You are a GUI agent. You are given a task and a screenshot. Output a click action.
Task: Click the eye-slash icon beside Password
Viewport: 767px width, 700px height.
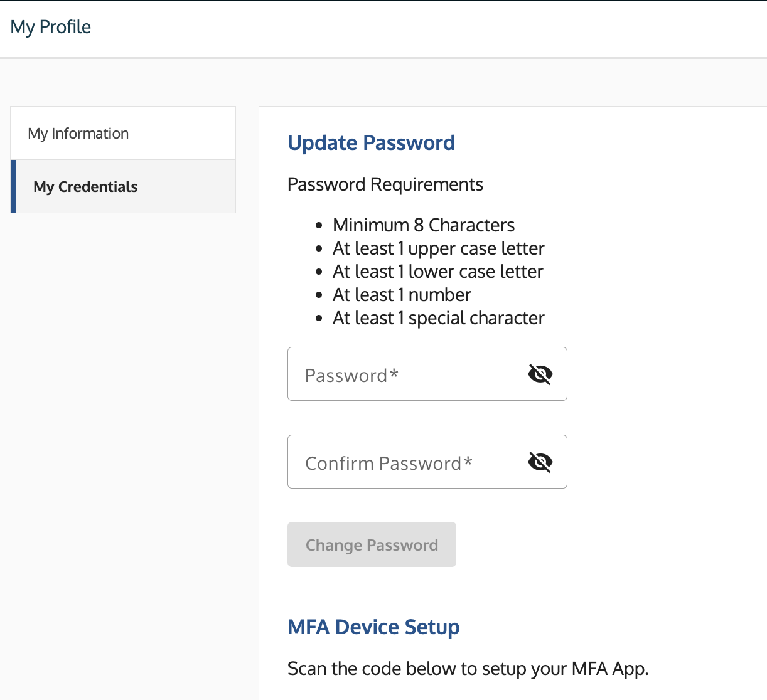point(540,374)
